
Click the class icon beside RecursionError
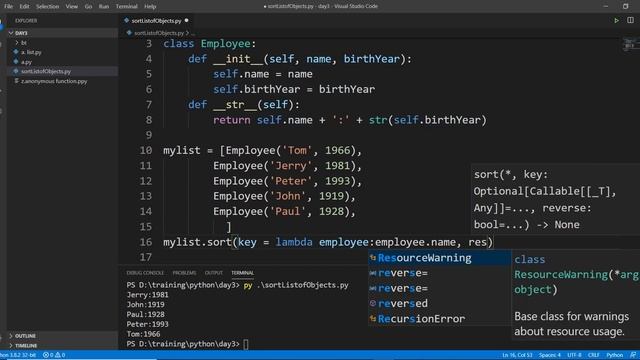[x=373, y=318]
